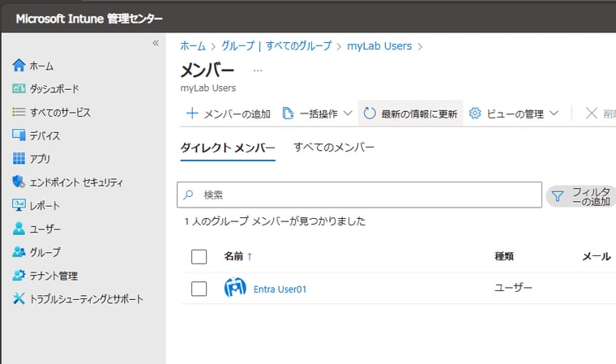Click the magnifier icon in search box

pos(189,195)
